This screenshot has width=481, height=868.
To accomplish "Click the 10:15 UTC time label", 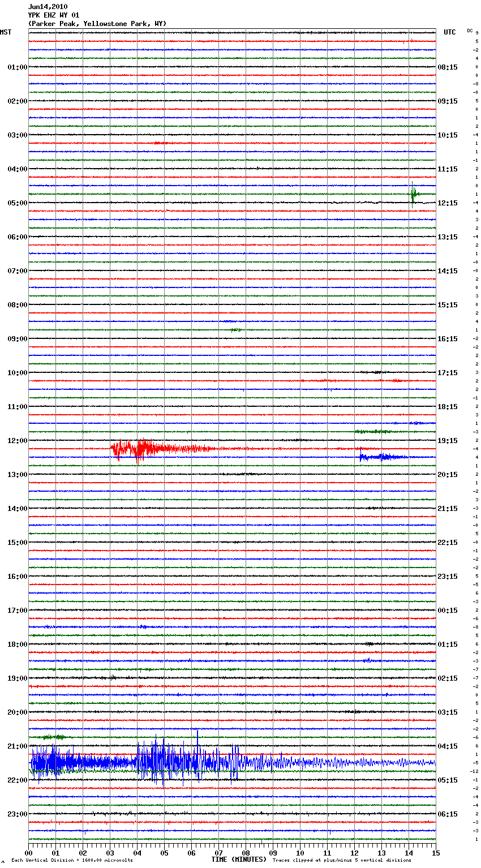I will (448, 135).
